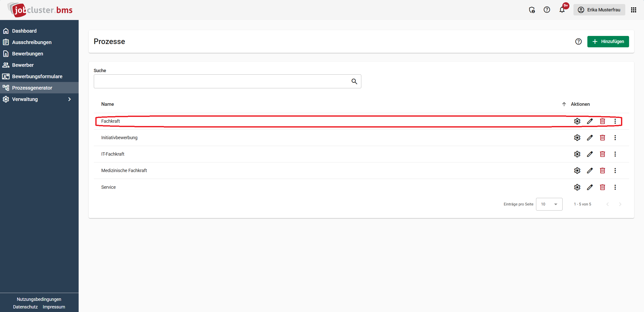The image size is (644, 312).
Task: Open settings gear for Fachkraft process
Action: click(x=577, y=121)
